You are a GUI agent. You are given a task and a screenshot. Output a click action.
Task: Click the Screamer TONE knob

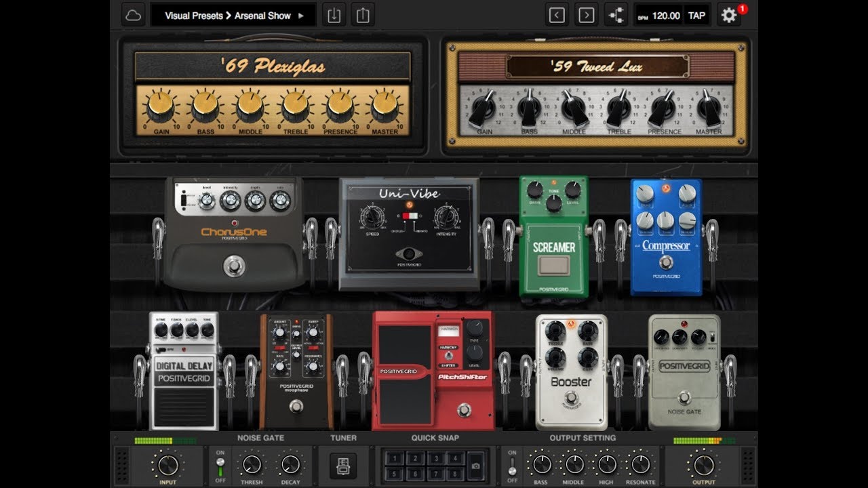point(554,203)
